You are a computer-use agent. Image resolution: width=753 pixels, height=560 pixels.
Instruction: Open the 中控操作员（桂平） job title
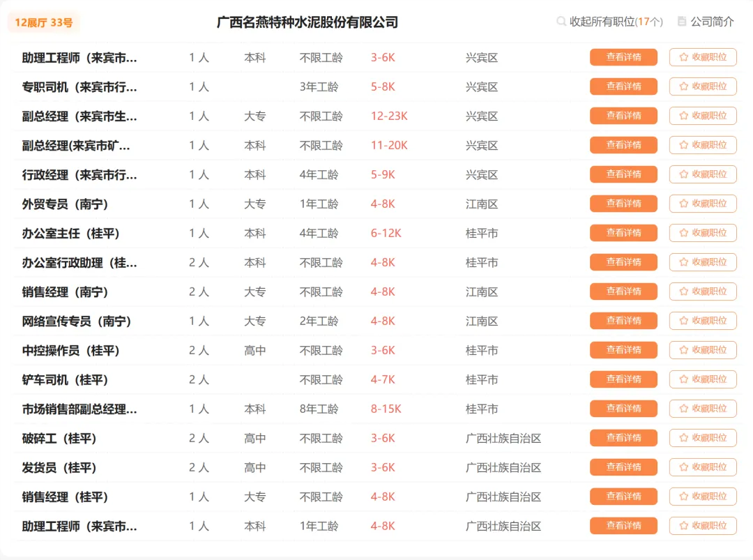70,351
